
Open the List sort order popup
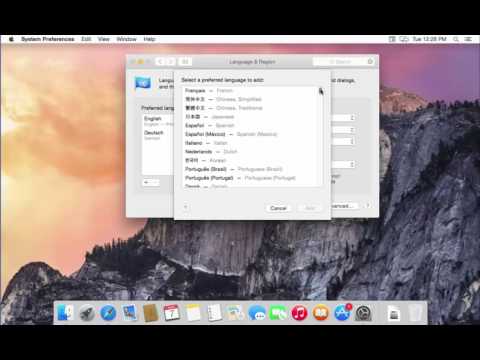pos(343,164)
